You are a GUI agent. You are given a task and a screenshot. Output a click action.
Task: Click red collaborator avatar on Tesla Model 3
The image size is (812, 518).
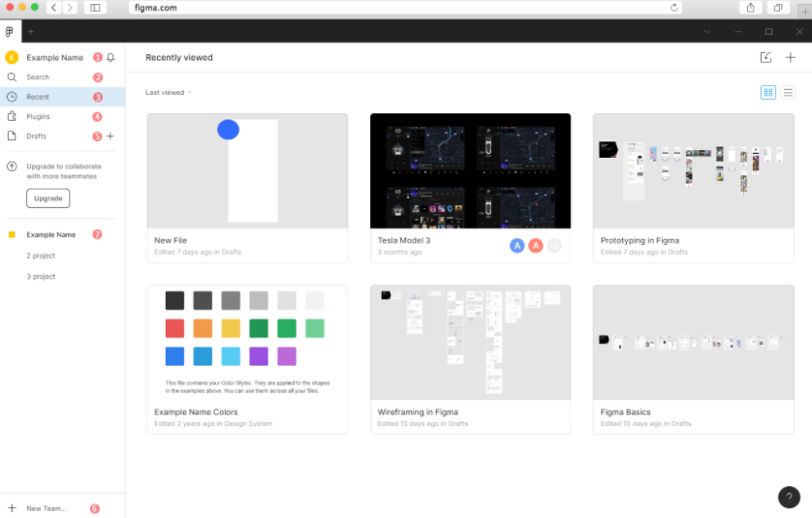(x=536, y=246)
